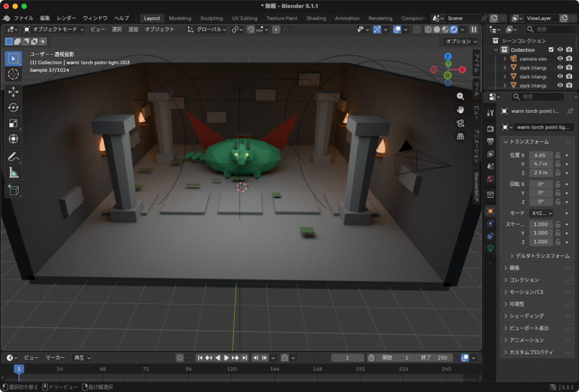Open the File menu
The image size is (579, 392).
tap(24, 18)
